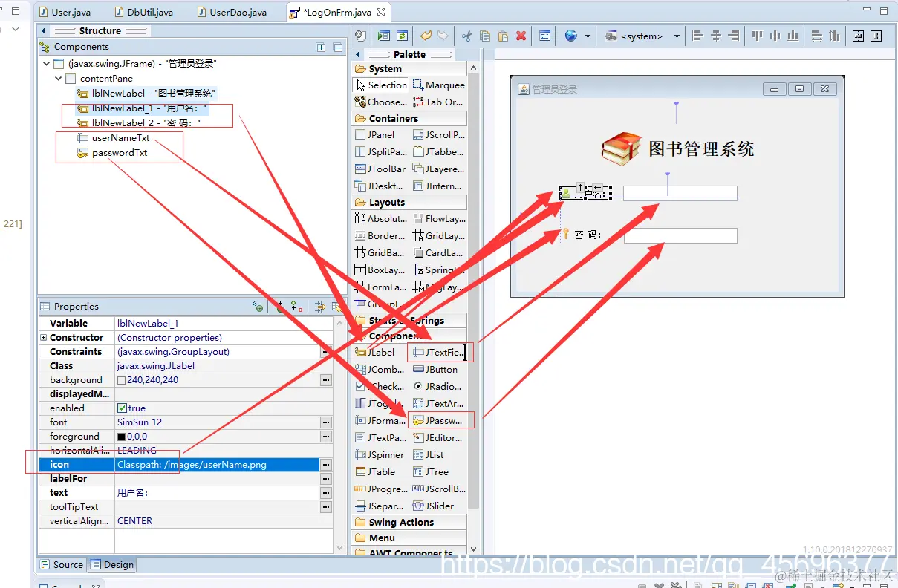Click ellipsis button for toolTipText property

[x=325, y=507]
